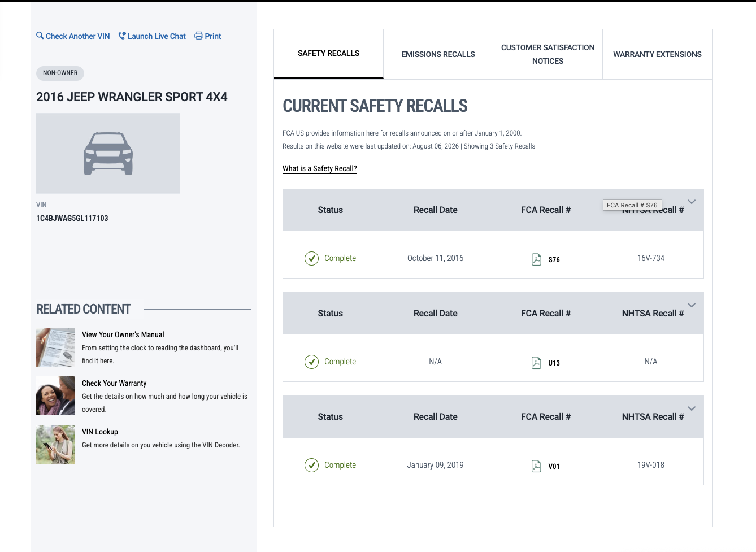The width and height of the screenshot is (756, 552).
Task: Click the magnifier icon beside Check Another VIN
Action: coord(40,36)
